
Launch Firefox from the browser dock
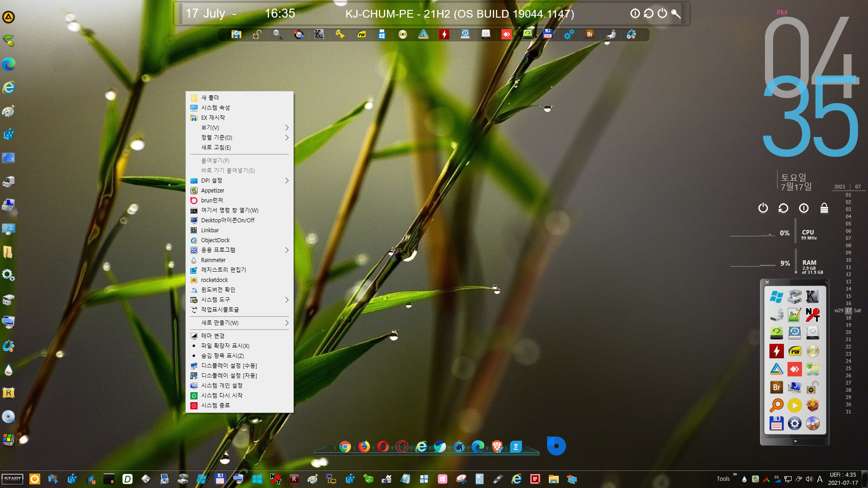point(364,447)
